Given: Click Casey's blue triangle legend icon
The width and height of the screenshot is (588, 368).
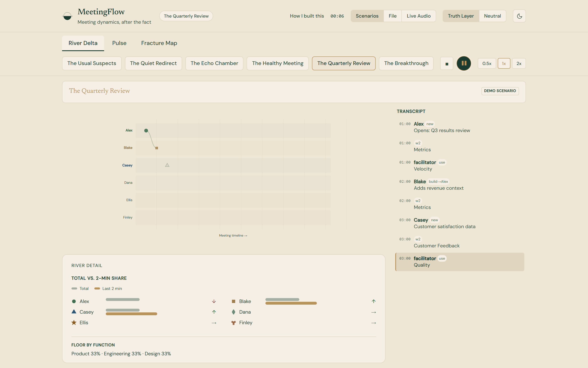Looking at the screenshot, I should pyautogui.click(x=74, y=312).
